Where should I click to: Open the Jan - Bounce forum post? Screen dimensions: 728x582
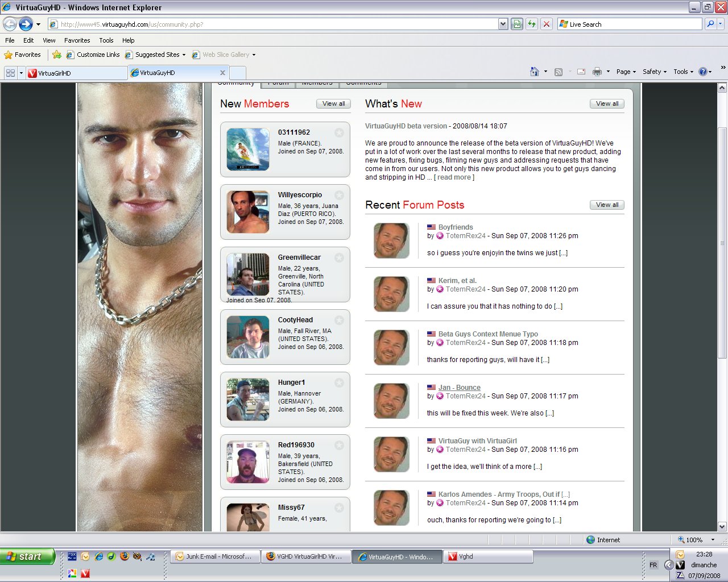[x=459, y=388]
